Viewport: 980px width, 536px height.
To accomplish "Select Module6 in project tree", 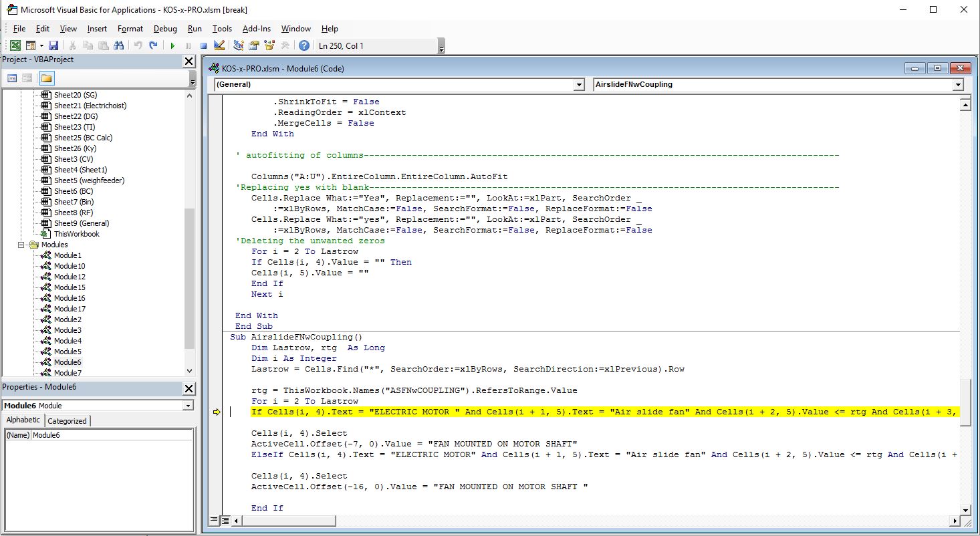I will coord(68,362).
